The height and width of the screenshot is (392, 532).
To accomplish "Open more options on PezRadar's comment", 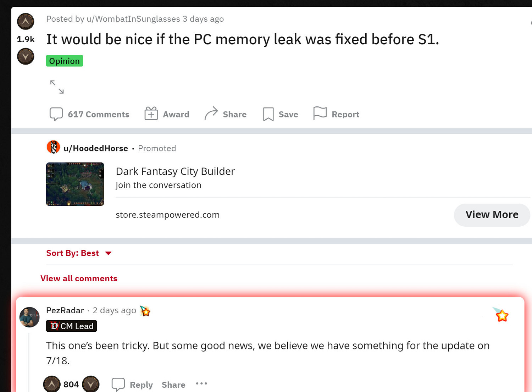I will (201, 383).
